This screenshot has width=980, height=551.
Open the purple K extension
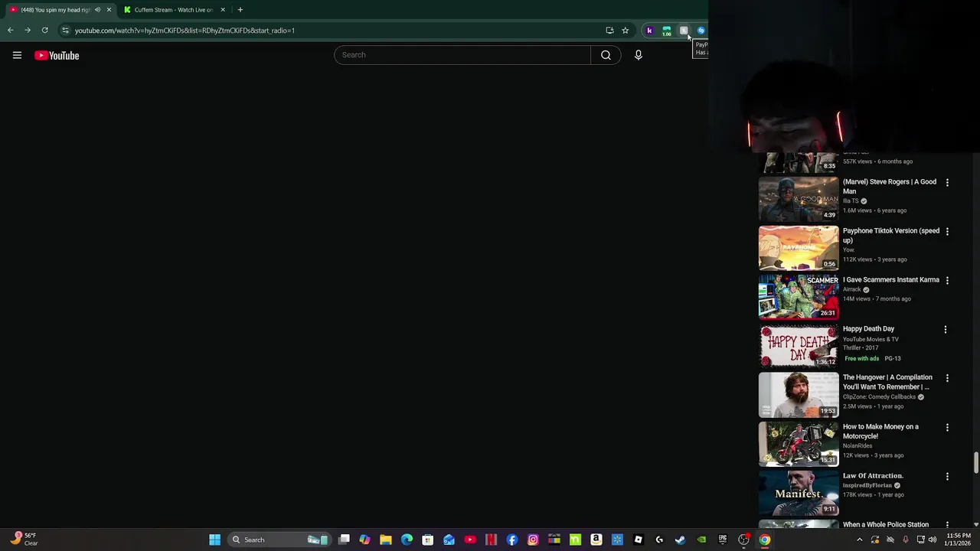click(x=649, y=31)
